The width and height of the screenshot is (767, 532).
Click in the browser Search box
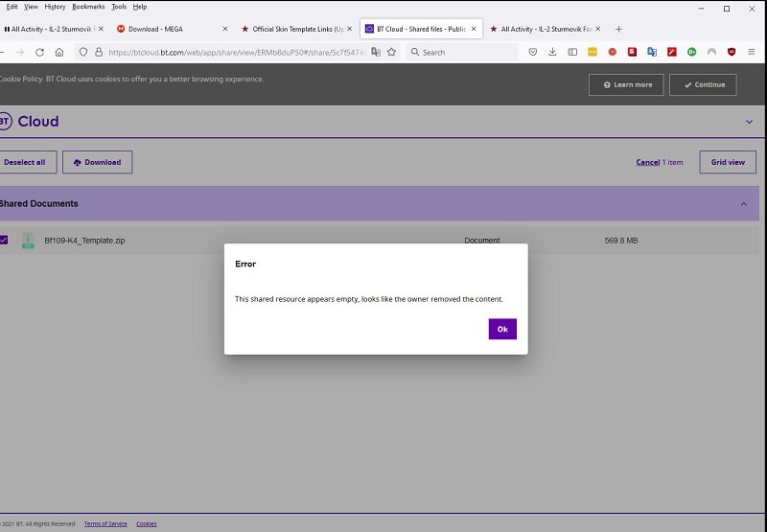(461, 53)
